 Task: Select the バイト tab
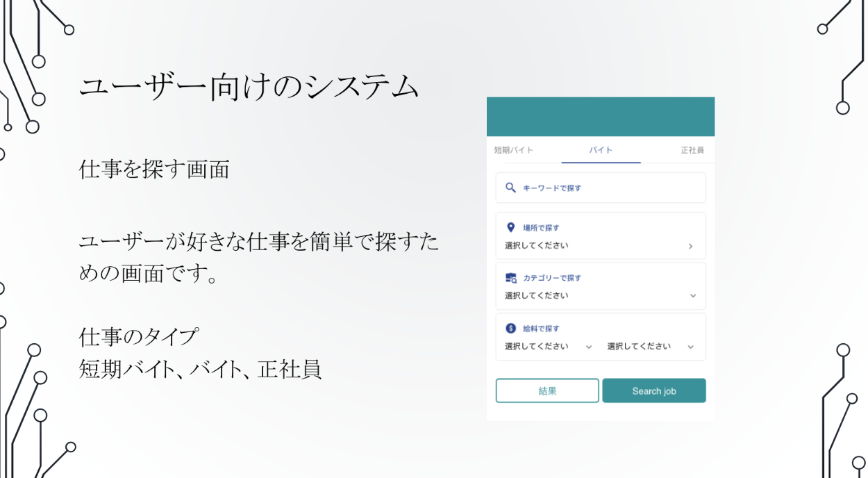tap(601, 150)
